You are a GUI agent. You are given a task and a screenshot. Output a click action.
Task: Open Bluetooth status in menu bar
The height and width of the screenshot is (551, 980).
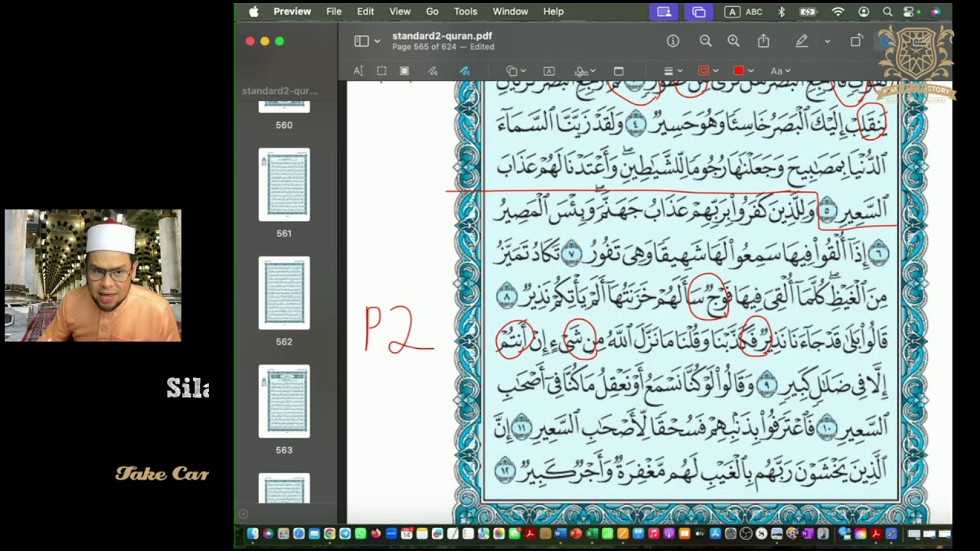point(782,11)
